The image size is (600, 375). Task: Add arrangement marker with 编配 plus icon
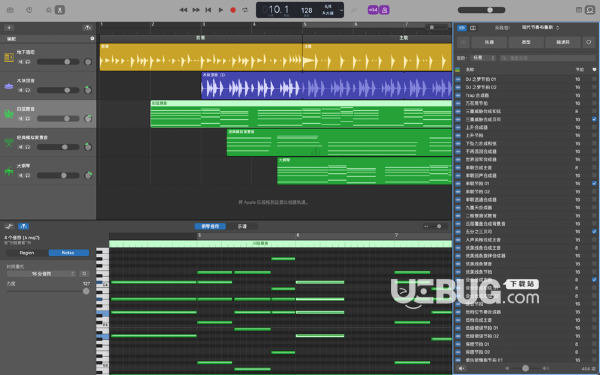[92, 38]
